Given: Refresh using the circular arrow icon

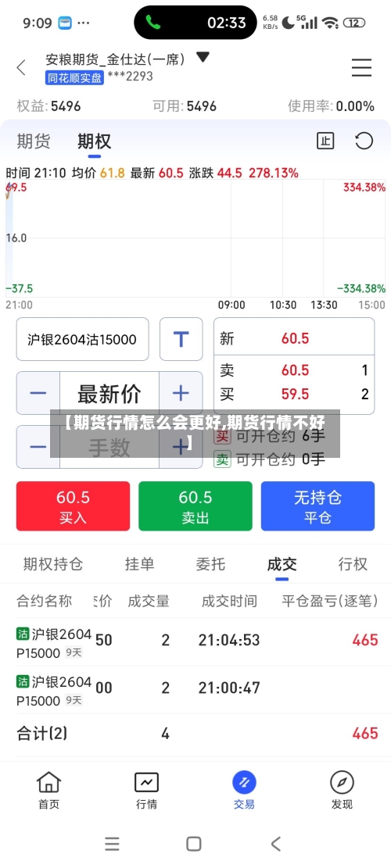Looking at the screenshot, I should click(364, 141).
